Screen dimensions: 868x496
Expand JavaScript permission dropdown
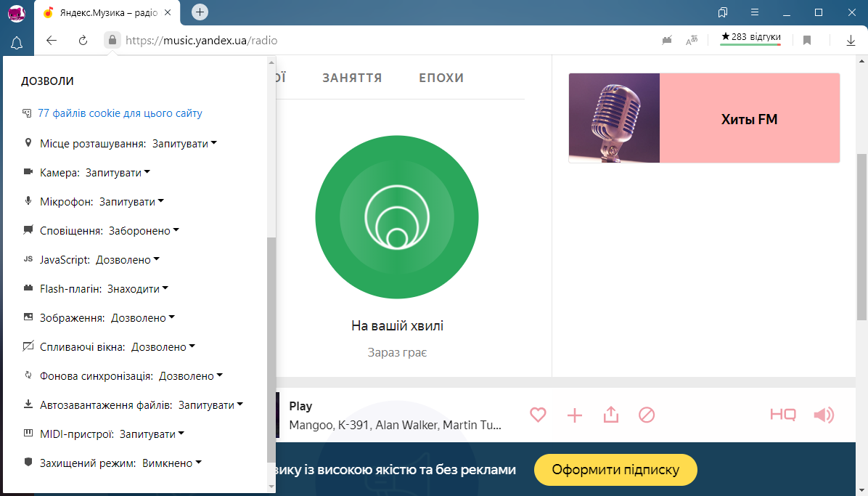coord(128,260)
